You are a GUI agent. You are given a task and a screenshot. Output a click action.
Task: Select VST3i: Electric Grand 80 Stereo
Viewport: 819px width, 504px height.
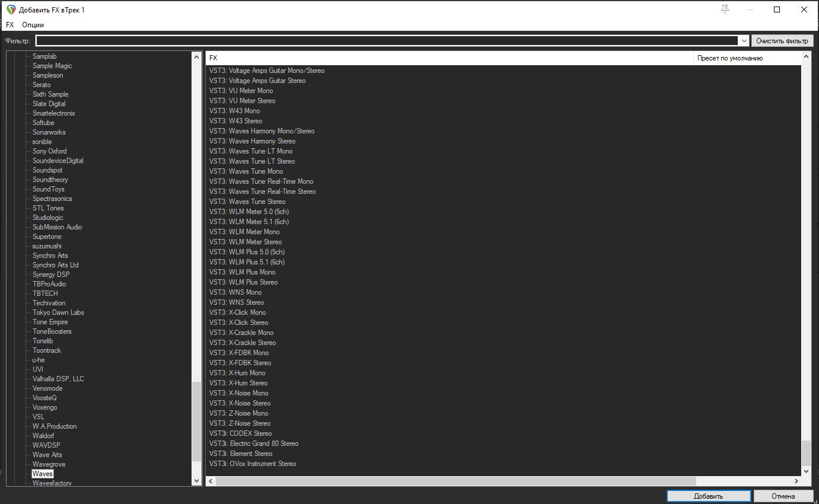[x=254, y=444]
